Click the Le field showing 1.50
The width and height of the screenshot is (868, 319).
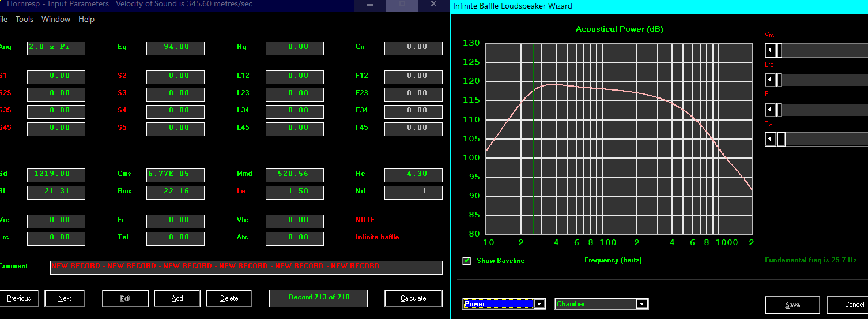pos(295,192)
